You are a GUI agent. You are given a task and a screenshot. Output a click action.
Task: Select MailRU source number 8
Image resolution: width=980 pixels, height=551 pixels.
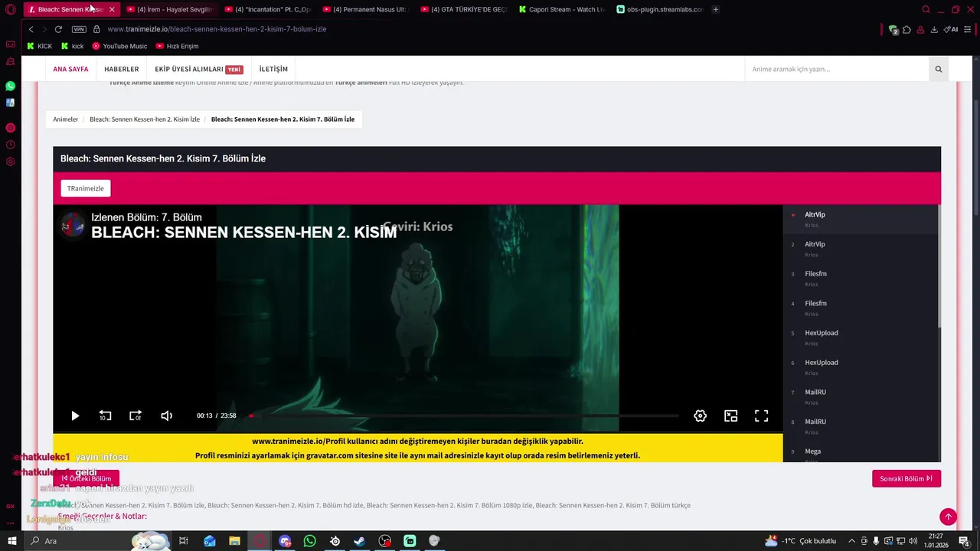point(861,426)
